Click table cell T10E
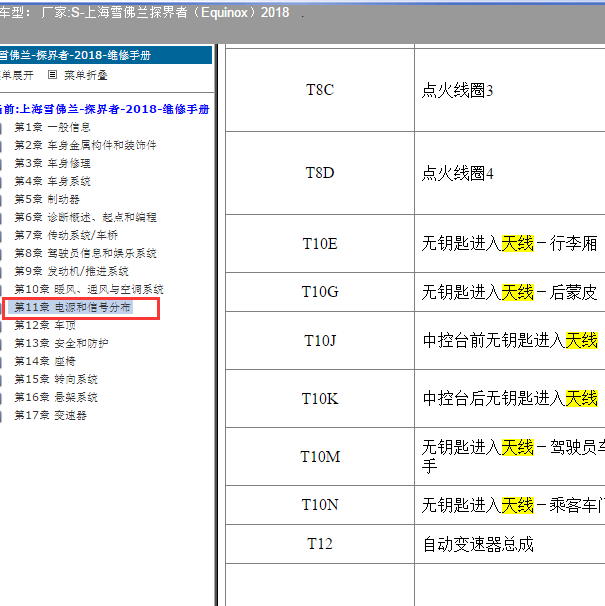The width and height of the screenshot is (605, 606). (x=320, y=243)
